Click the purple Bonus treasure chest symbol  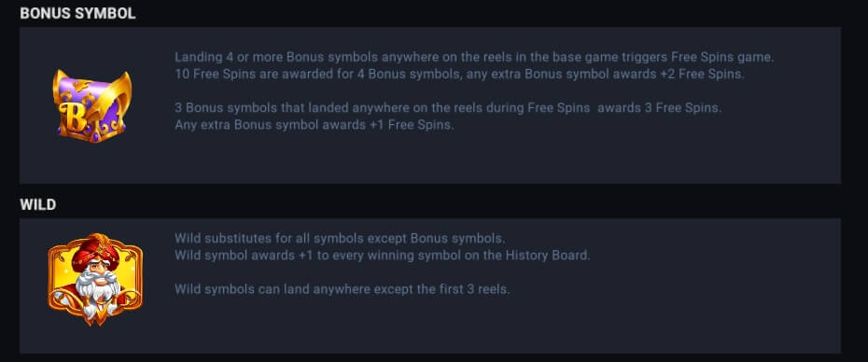[91, 105]
